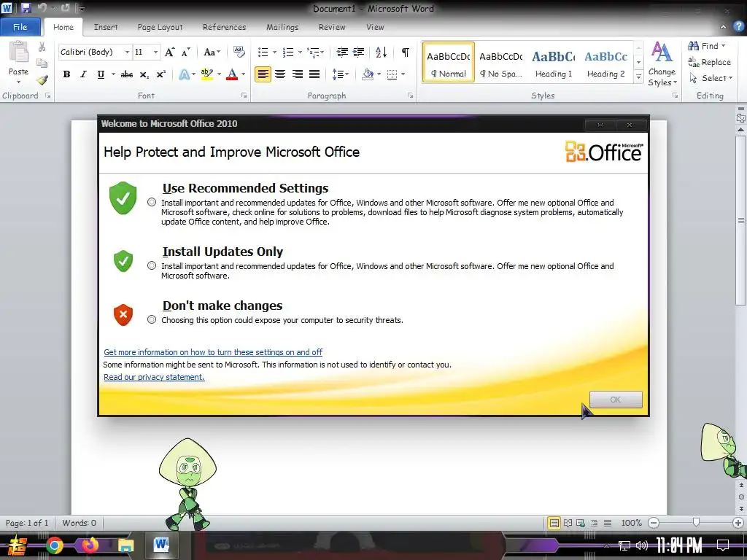Image resolution: width=747 pixels, height=560 pixels.
Task: Click the Bullets list icon
Action: click(263, 52)
